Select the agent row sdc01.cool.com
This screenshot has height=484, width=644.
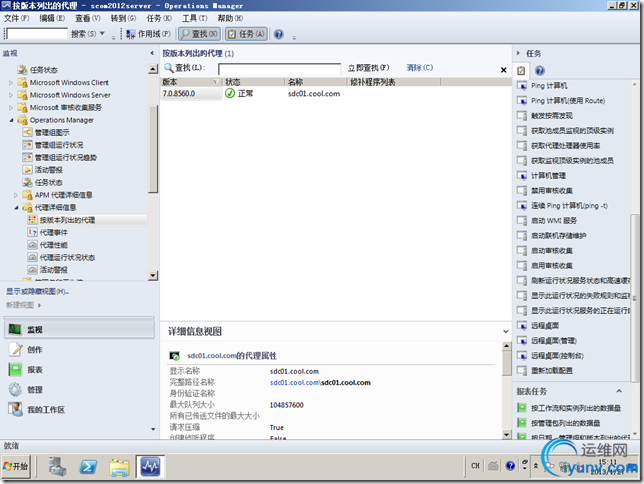pyautogui.click(x=336, y=94)
